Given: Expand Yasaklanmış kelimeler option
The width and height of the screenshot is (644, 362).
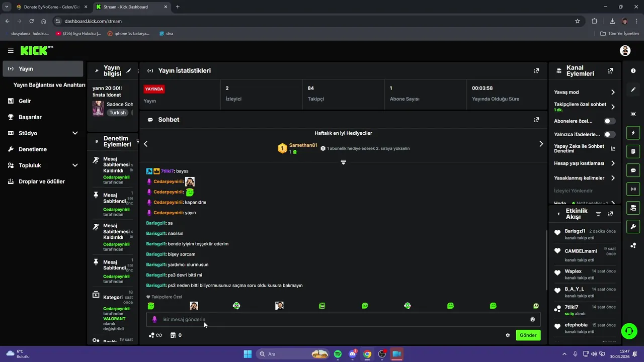Looking at the screenshot, I should 613,178.
